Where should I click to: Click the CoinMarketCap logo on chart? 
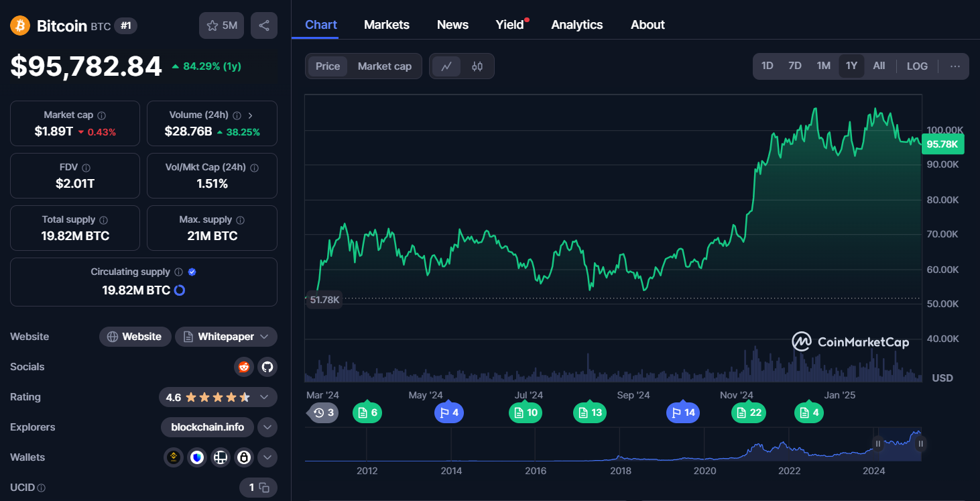coord(851,342)
